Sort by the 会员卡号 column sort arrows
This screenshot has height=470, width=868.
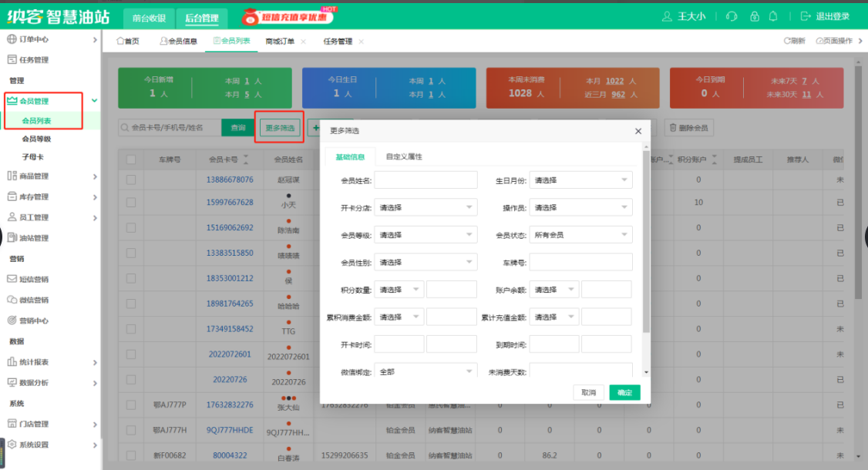246,159
